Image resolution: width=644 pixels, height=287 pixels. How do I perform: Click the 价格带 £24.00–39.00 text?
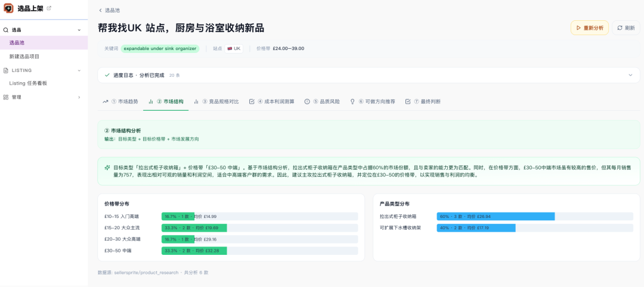[x=280, y=48]
